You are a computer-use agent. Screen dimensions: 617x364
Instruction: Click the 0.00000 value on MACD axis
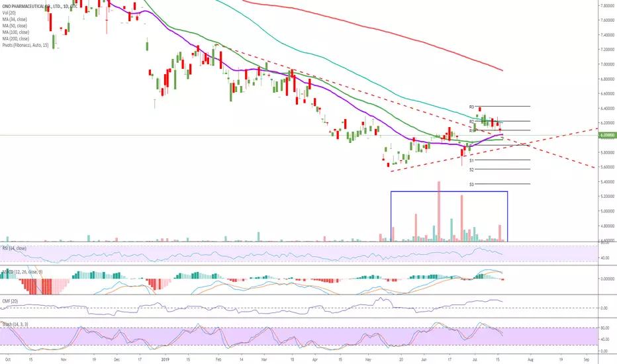click(x=607, y=279)
